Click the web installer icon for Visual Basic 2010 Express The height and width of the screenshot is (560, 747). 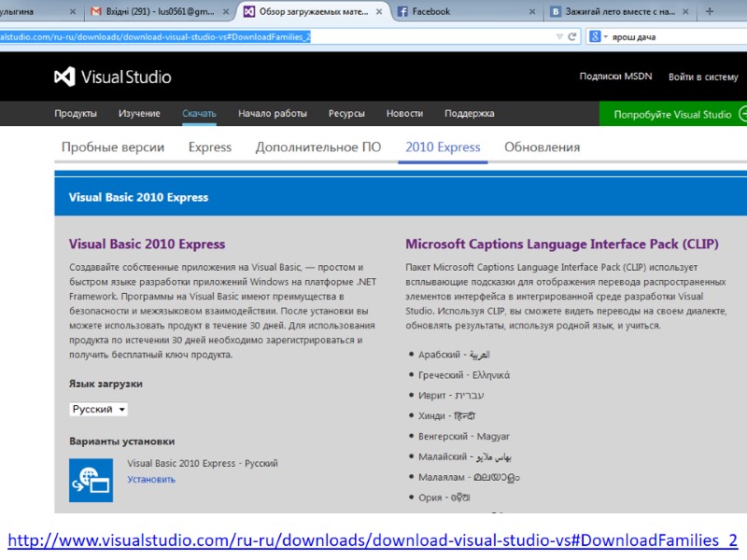(x=91, y=480)
